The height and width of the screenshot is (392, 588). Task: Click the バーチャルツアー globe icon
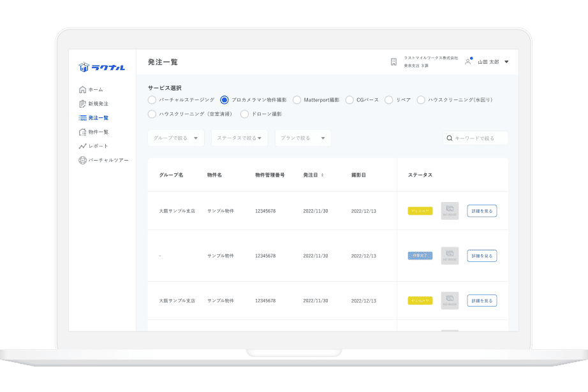click(x=82, y=160)
